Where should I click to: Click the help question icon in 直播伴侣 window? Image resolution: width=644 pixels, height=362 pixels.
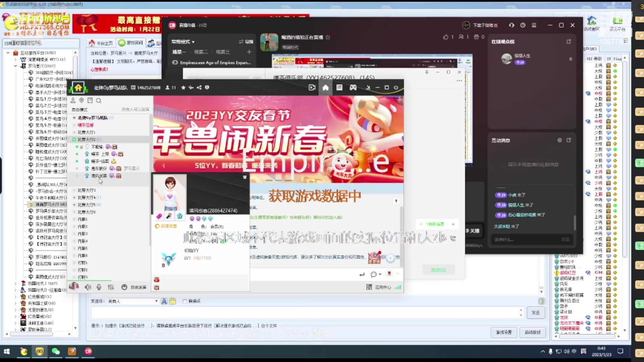point(523,25)
